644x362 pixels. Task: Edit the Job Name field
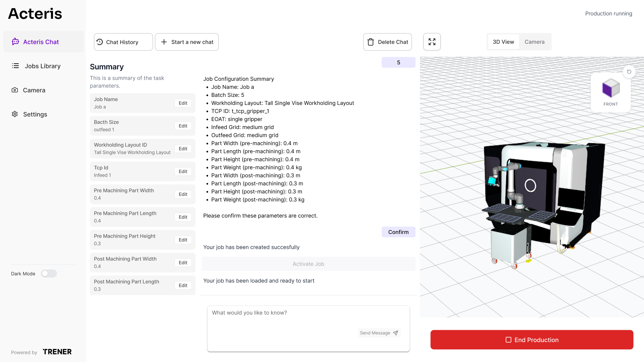click(x=183, y=103)
